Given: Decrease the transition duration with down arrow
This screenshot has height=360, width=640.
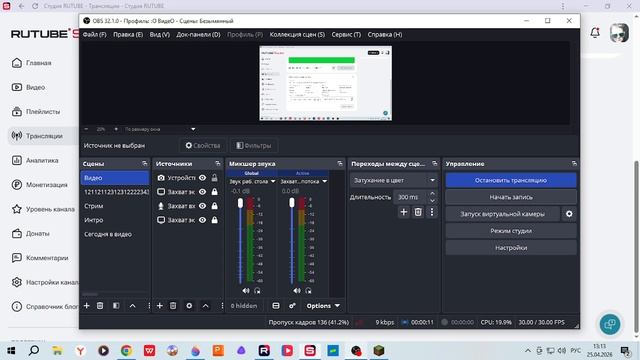Looking at the screenshot, I should (x=432, y=201).
